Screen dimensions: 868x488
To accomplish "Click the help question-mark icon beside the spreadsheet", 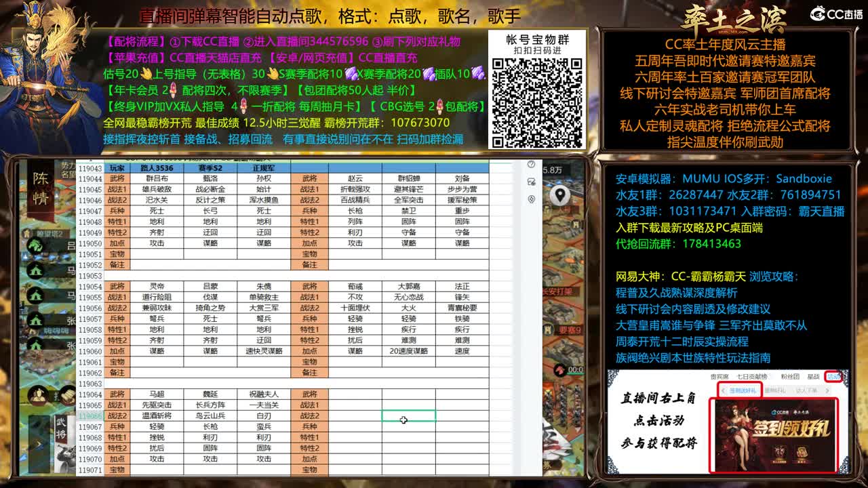I will coord(531,165).
